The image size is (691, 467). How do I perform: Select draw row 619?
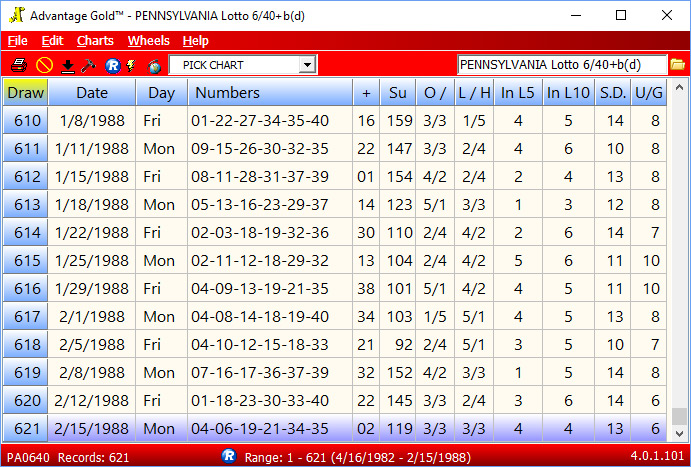pyautogui.click(x=334, y=372)
